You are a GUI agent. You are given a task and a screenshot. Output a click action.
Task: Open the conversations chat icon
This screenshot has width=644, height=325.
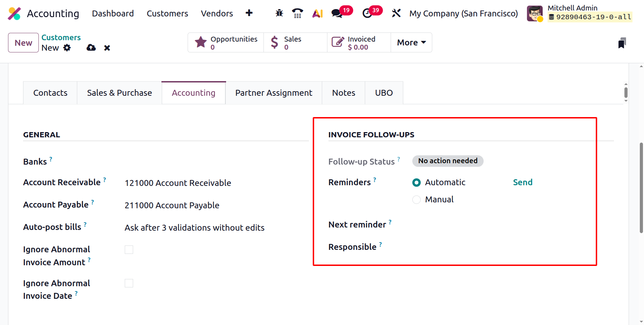pos(337,13)
